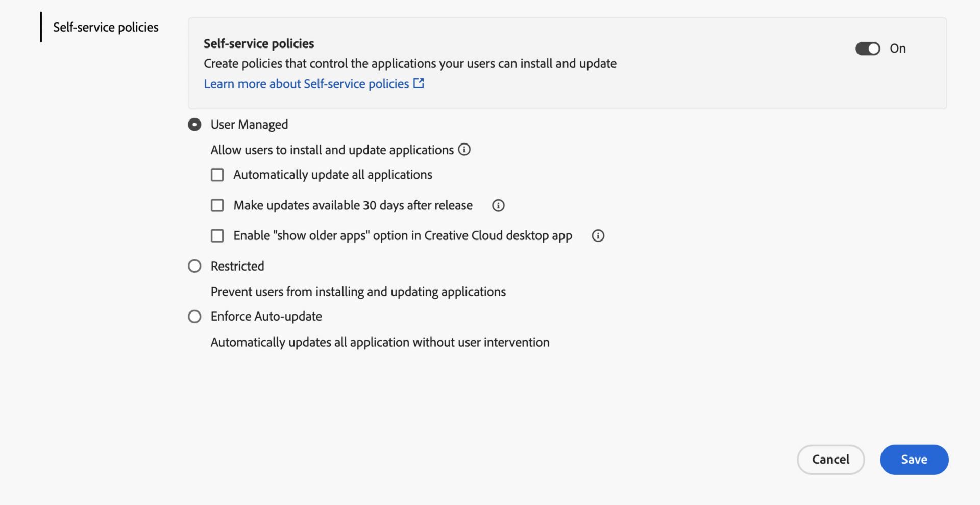
Task: Click info icon next to 30 days after release
Action: point(498,205)
